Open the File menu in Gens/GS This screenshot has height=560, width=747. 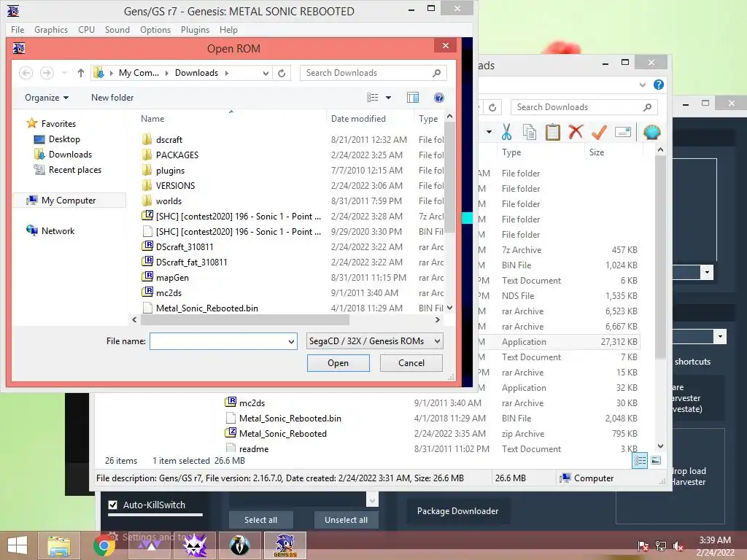tap(18, 29)
